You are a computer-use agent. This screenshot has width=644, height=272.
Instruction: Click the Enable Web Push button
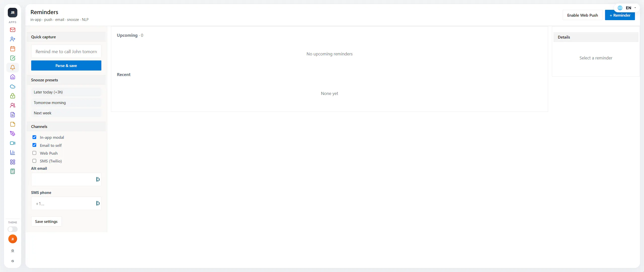pyautogui.click(x=582, y=15)
